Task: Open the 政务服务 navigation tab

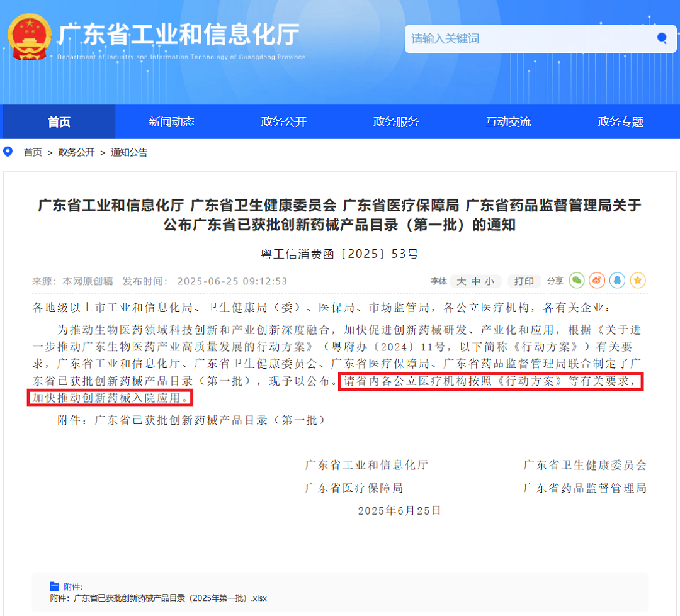Action: click(x=396, y=122)
